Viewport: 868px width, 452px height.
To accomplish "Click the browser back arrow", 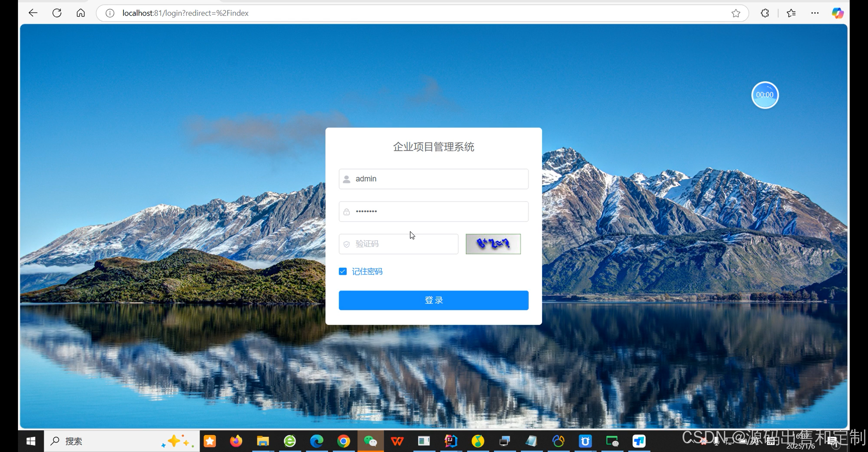I will (33, 13).
